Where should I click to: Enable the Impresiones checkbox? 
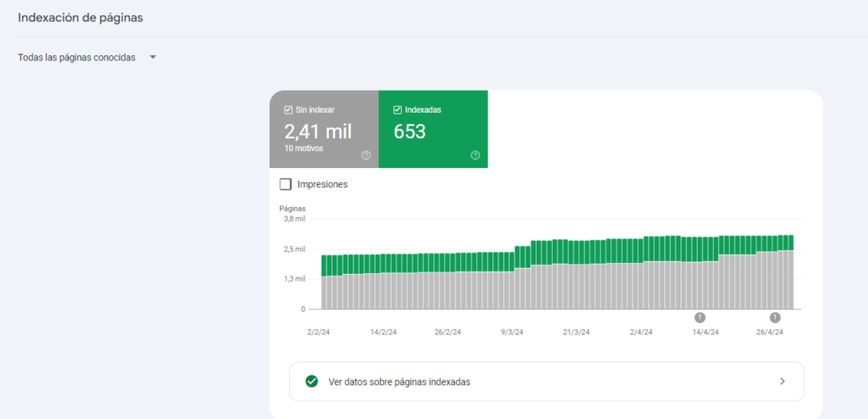coord(286,185)
